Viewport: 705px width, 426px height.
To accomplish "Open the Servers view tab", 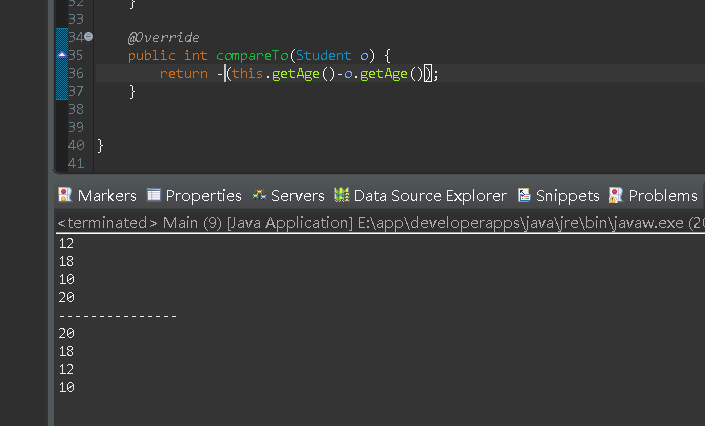I will (x=297, y=195).
